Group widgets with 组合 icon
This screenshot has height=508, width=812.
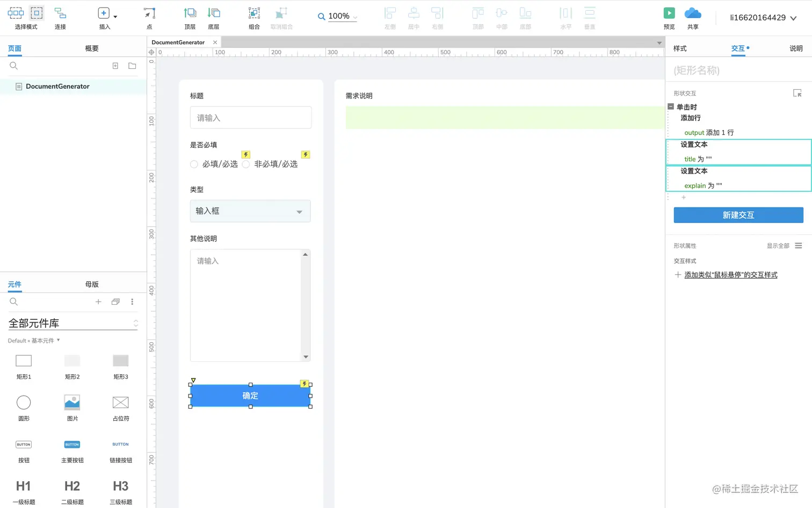254,13
